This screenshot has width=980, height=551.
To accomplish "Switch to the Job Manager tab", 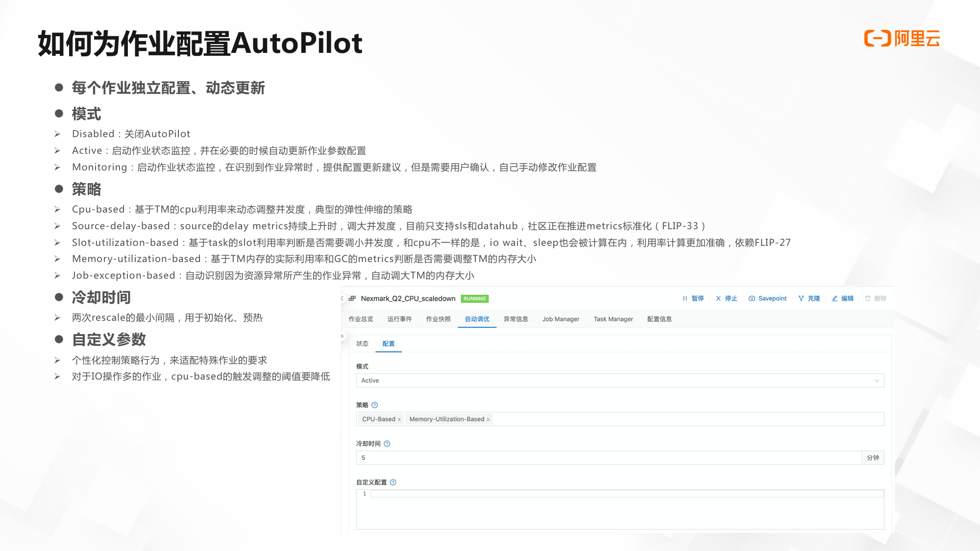I will click(561, 319).
